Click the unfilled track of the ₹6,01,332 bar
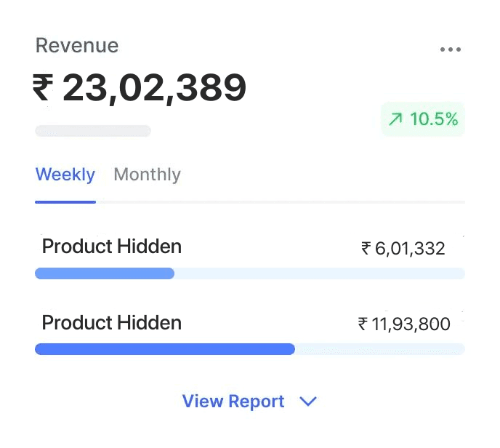This screenshot has width=500, height=448. tap(320, 273)
